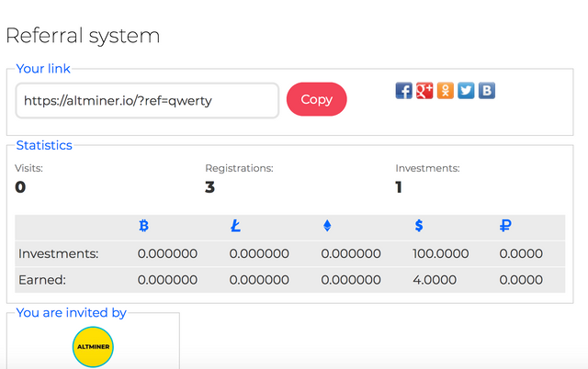The width and height of the screenshot is (588, 369).
Task: Share referral link on Facebook
Action: click(404, 91)
